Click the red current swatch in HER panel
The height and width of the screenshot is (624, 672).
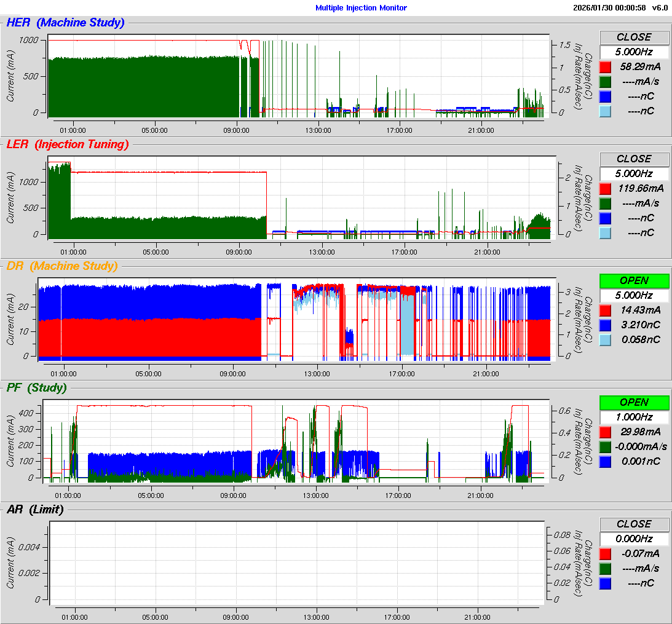pos(605,66)
